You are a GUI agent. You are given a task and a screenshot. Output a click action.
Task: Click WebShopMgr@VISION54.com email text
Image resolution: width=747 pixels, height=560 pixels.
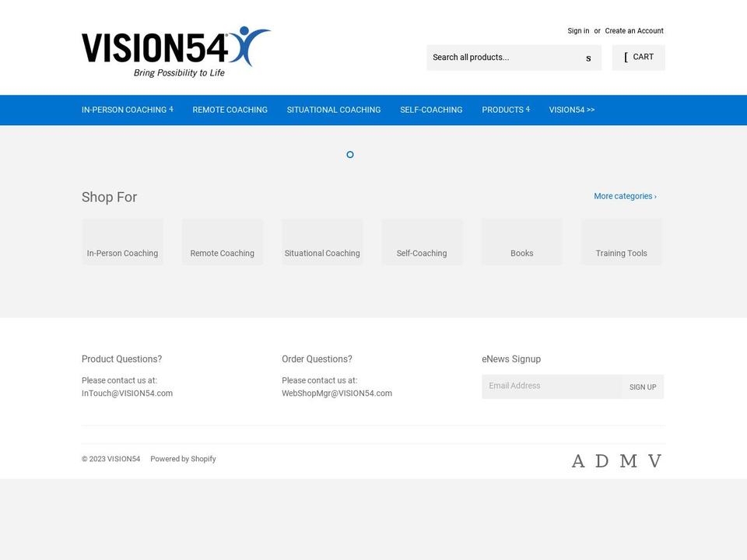click(337, 394)
